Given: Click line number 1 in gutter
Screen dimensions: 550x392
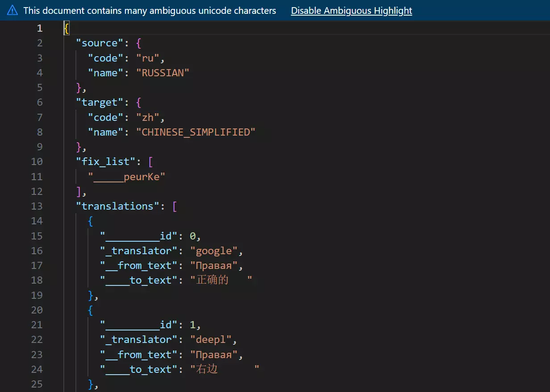Looking at the screenshot, I should 40,28.
